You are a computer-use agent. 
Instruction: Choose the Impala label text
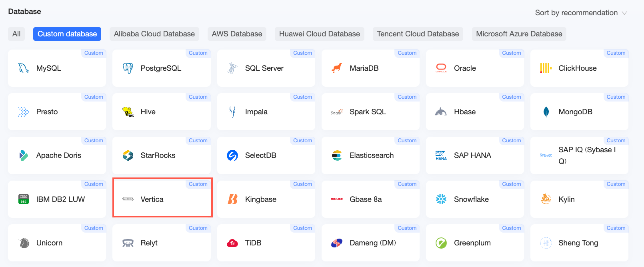256,112
